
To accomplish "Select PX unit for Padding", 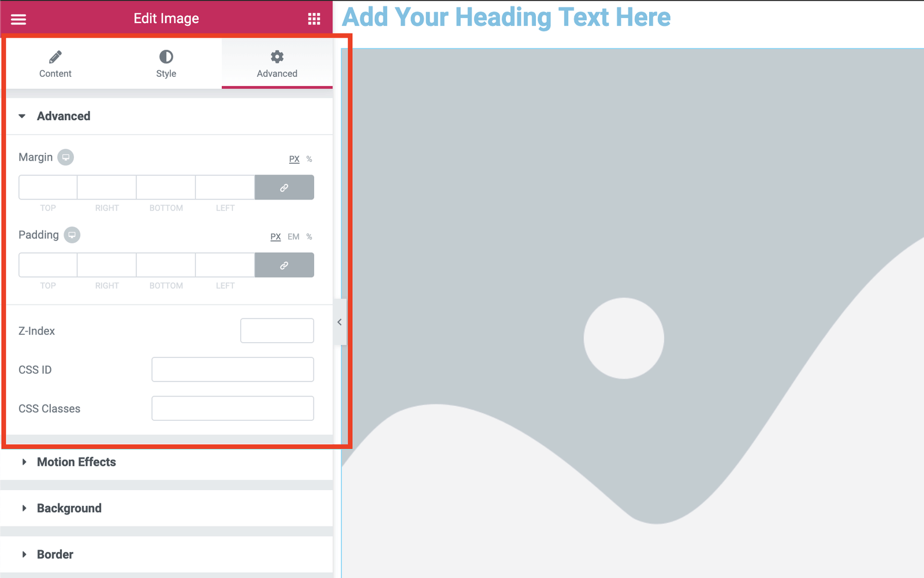I will click(x=275, y=237).
